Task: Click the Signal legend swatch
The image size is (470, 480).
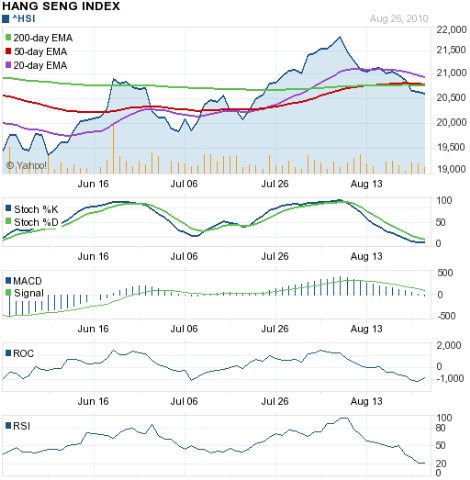Action: pos(9,293)
